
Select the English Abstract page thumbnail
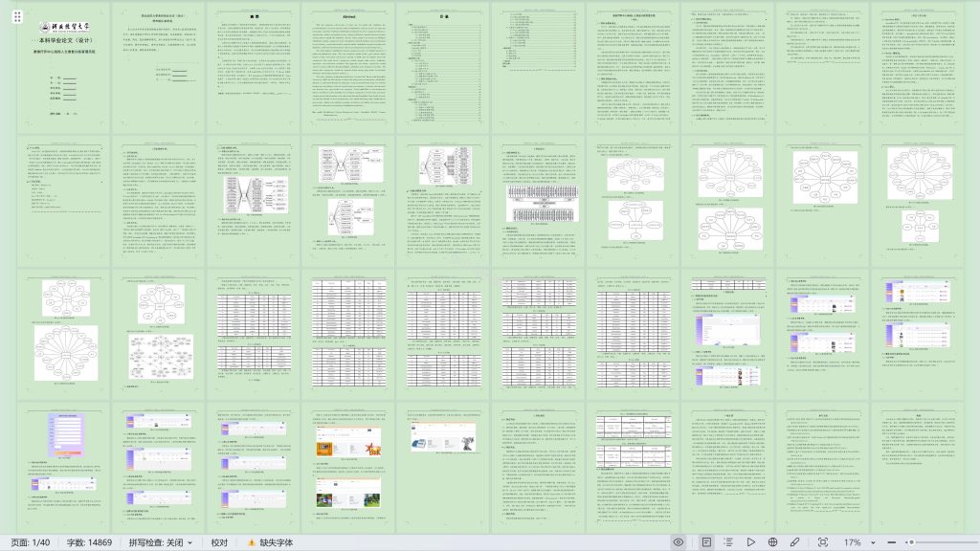click(348, 69)
